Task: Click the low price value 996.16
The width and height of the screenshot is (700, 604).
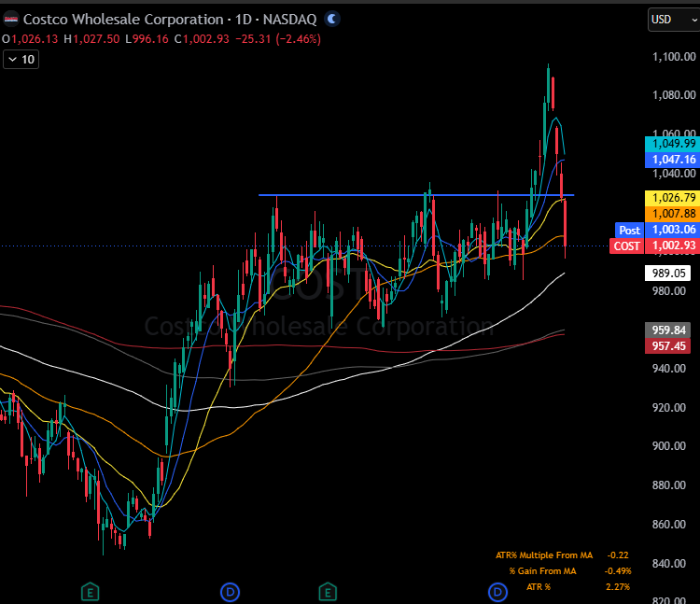Action: click(x=150, y=39)
